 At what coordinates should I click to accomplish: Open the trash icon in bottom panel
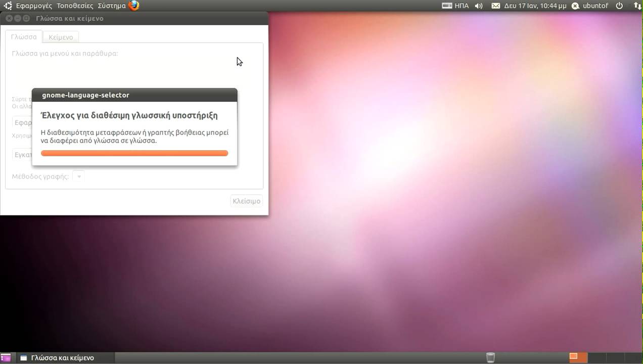[x=490, y=358]
